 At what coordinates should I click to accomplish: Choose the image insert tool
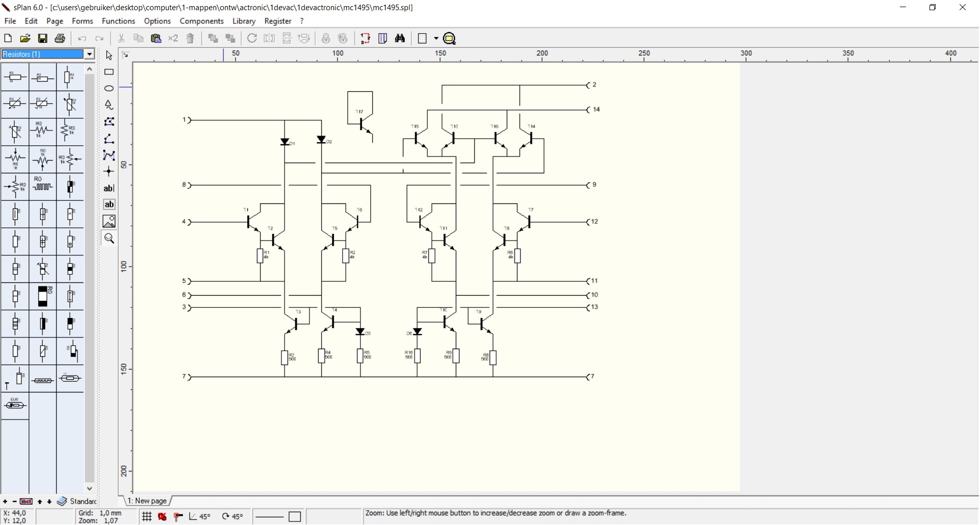(109, 221)
